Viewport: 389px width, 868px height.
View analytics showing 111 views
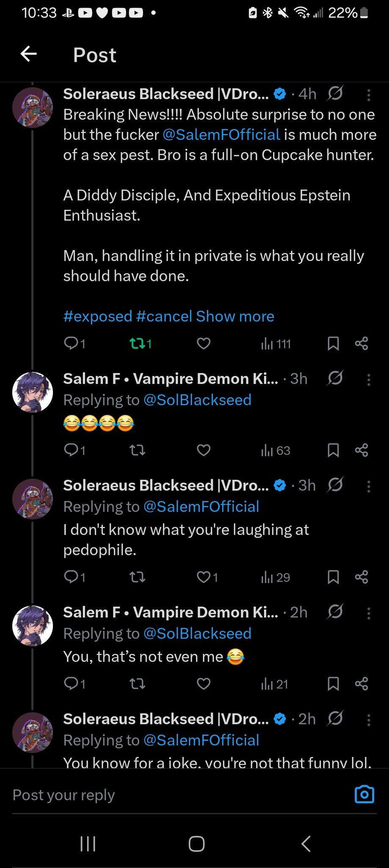click(x=276, y=344)
